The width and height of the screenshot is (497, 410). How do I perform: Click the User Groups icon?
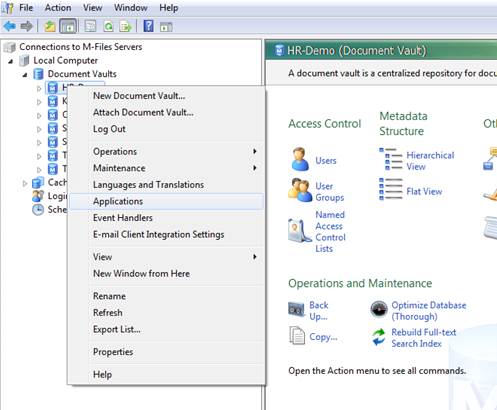click(300, 190)
